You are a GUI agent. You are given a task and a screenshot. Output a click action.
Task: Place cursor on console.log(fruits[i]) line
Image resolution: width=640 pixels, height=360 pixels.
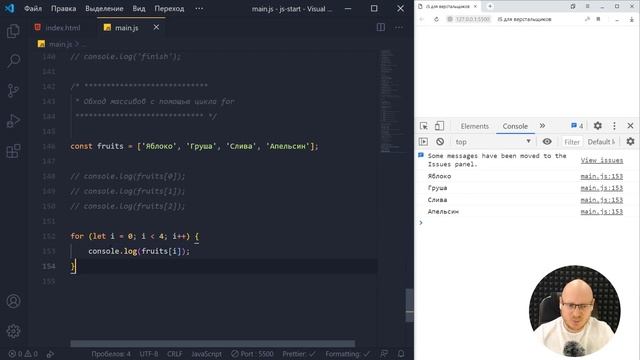point(139,251)
